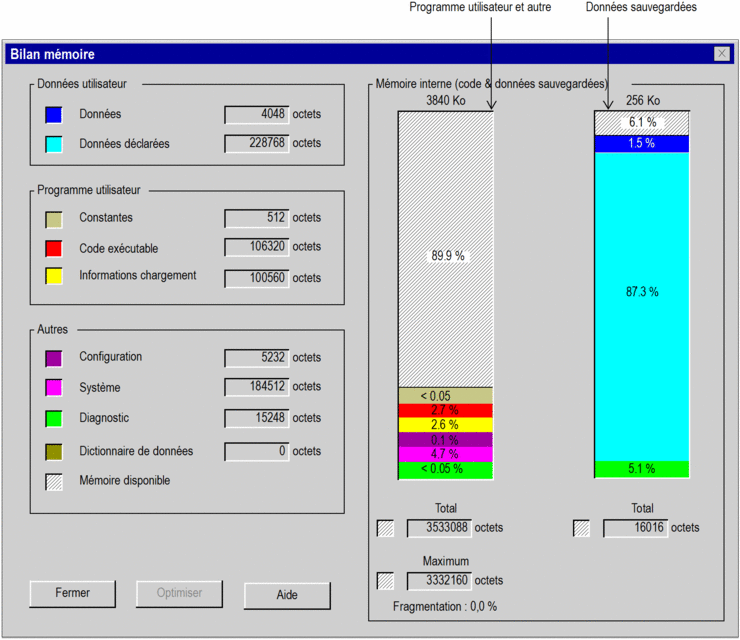The image size is (740, 640).
Task: Open help with the Aide button
Action: (x=287, y=595)
